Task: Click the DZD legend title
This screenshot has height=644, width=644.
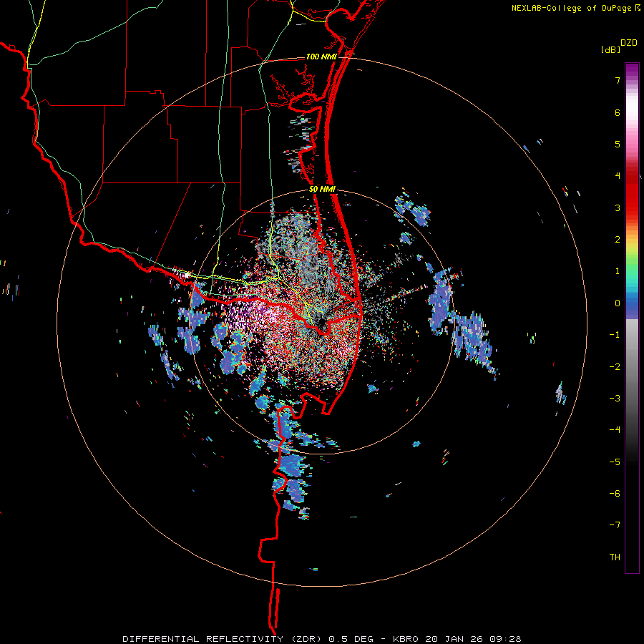Action: click(x=629, y=43)
